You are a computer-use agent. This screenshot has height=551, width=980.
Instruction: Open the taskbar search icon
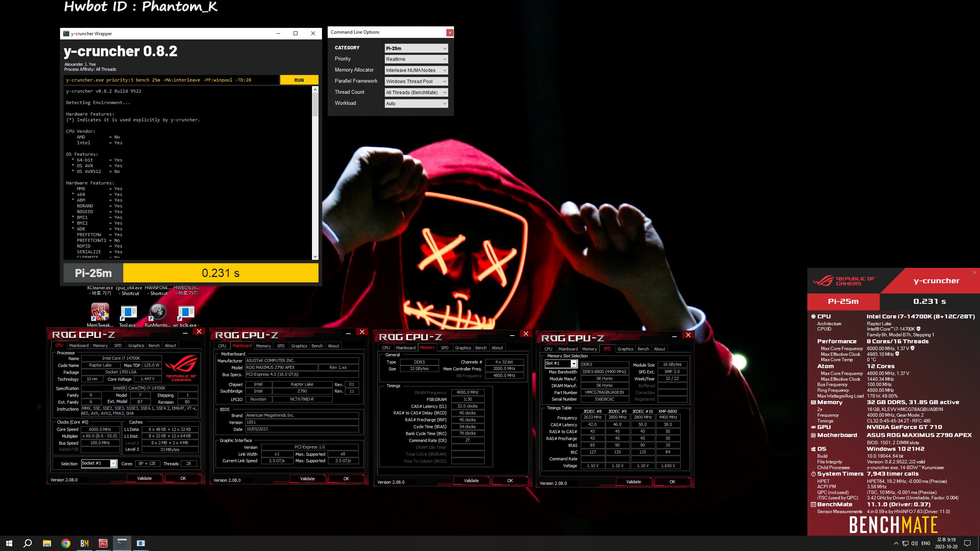(x=28, y=543)
